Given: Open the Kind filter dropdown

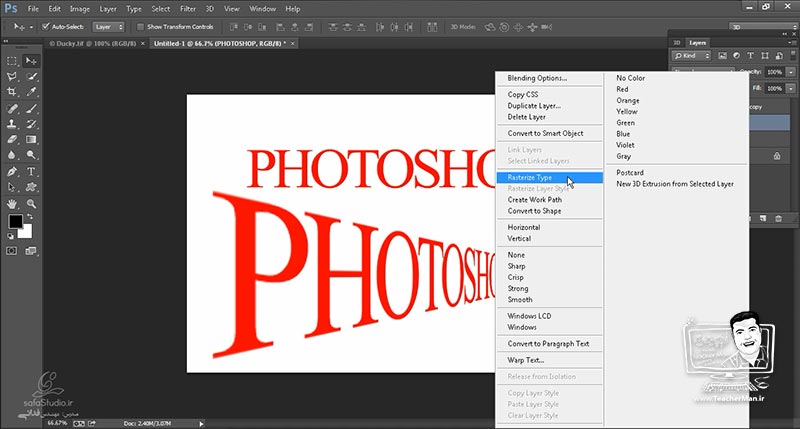Looking at the screenshot, I should (692, 56).
